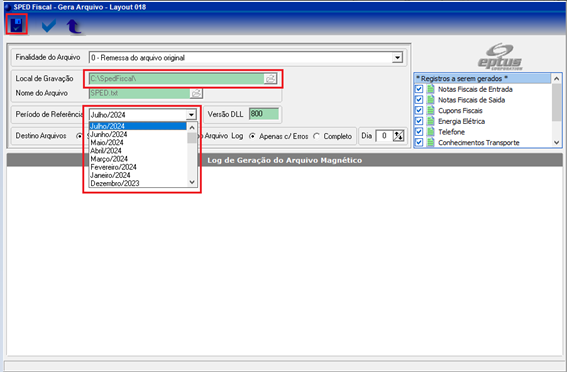Image resolution: width=567 pixels, height=372 pixels.
Task: Choose Maio/2024 from period list
Action: (x=138, y=142)
